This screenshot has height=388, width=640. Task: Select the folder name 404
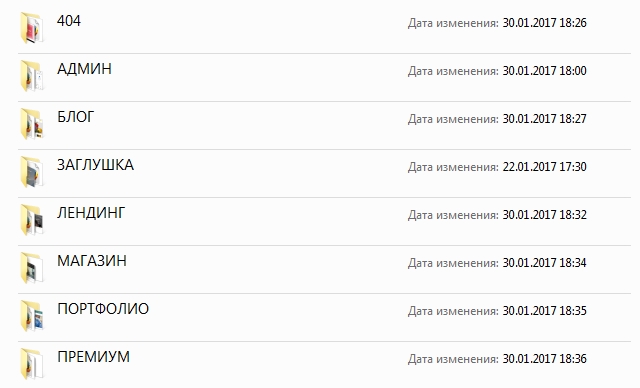[x=69, y=21]
